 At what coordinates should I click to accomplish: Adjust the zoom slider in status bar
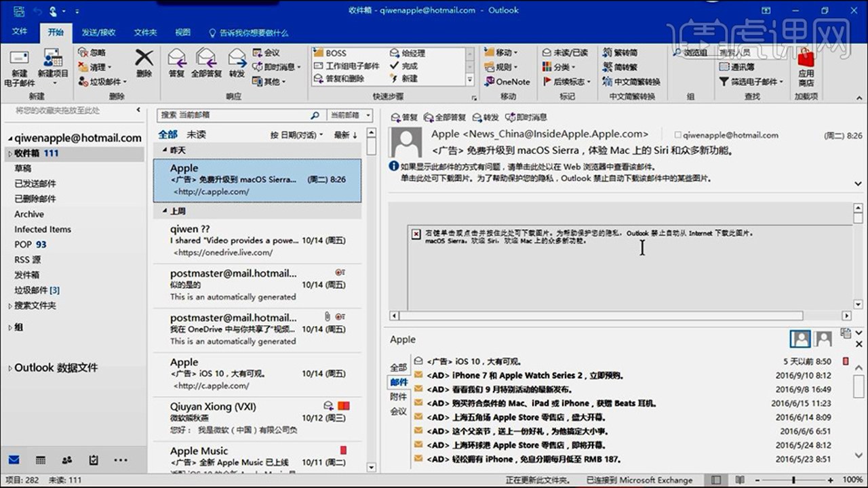[793, 480]
